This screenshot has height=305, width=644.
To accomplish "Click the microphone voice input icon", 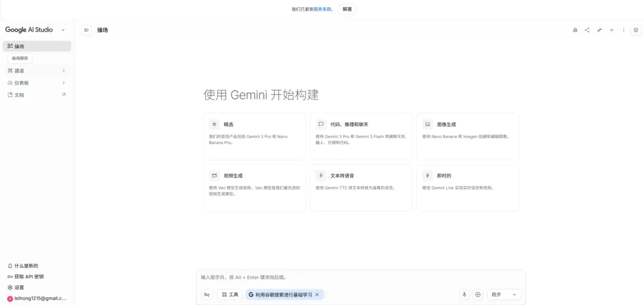I will [465, 294].
